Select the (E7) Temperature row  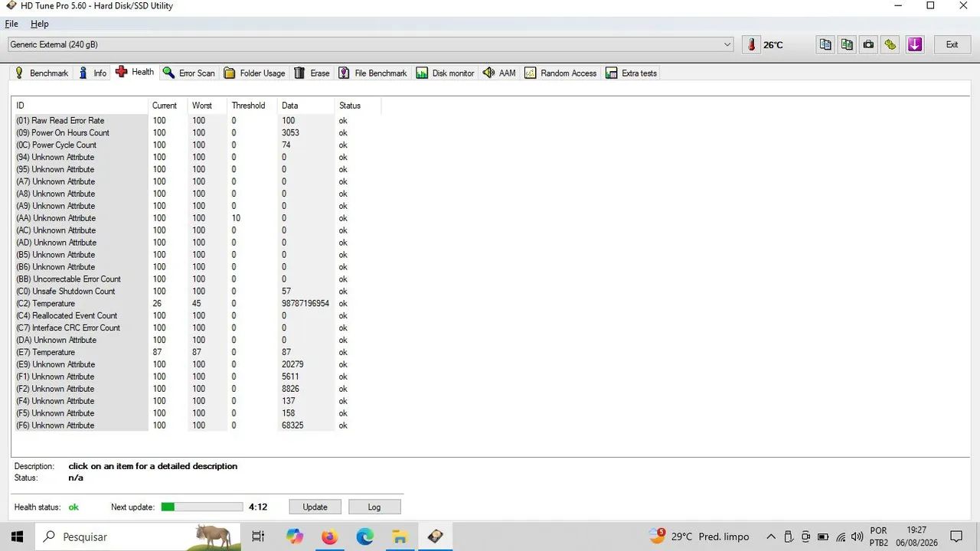[197, 352]
